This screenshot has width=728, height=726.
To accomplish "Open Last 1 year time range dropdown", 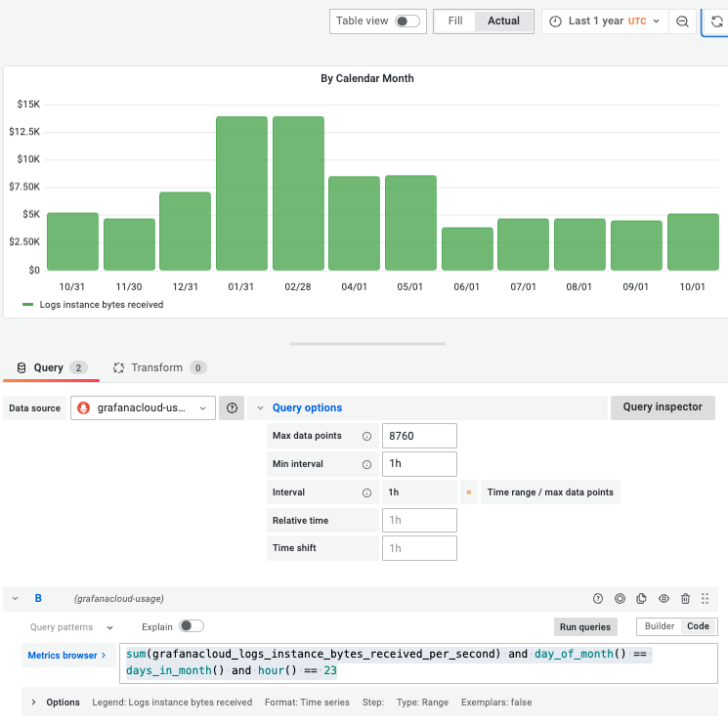I will (x=605, y=21).
